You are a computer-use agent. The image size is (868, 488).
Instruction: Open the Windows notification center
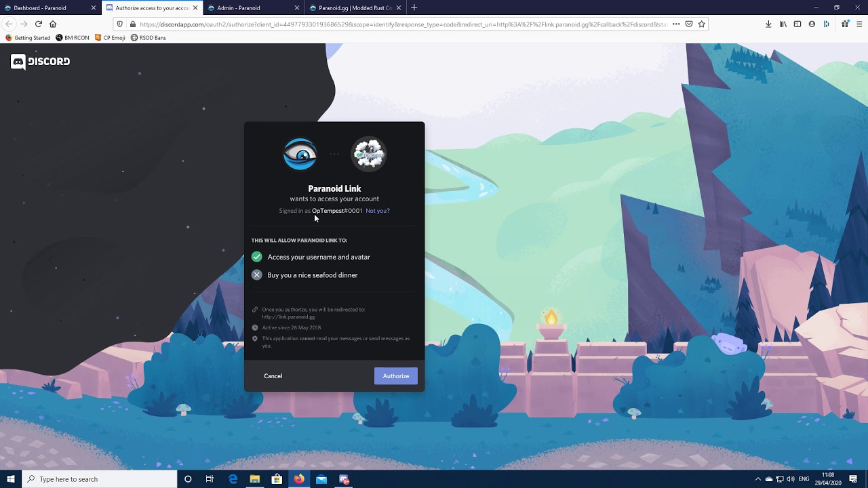tap(853, 479)
